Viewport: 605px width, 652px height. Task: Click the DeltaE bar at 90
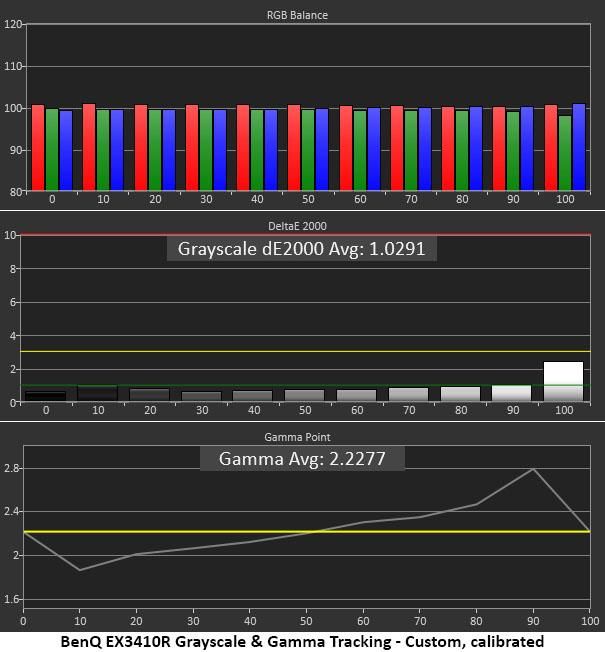511,393
